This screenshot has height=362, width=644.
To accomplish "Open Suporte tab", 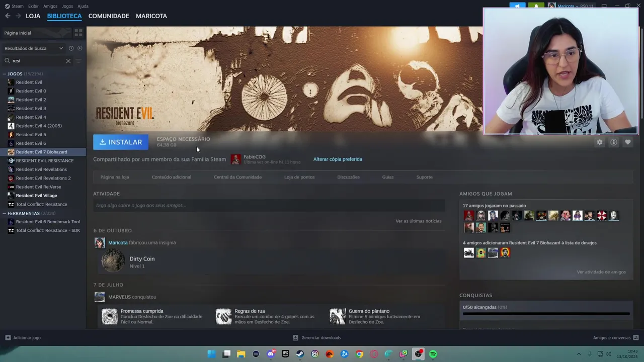I will [x=424, y=177].
